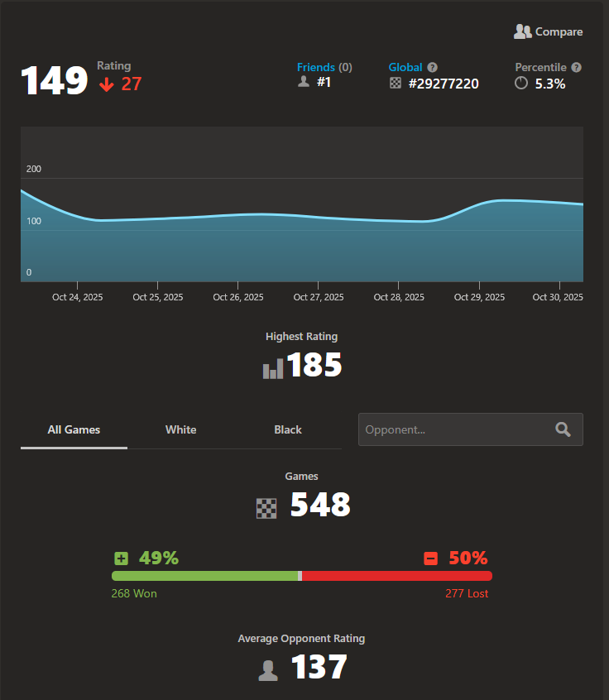Viewport: 609px width, 700px height.
Task: Click the help icon next to Global
Action: [432, 67]
